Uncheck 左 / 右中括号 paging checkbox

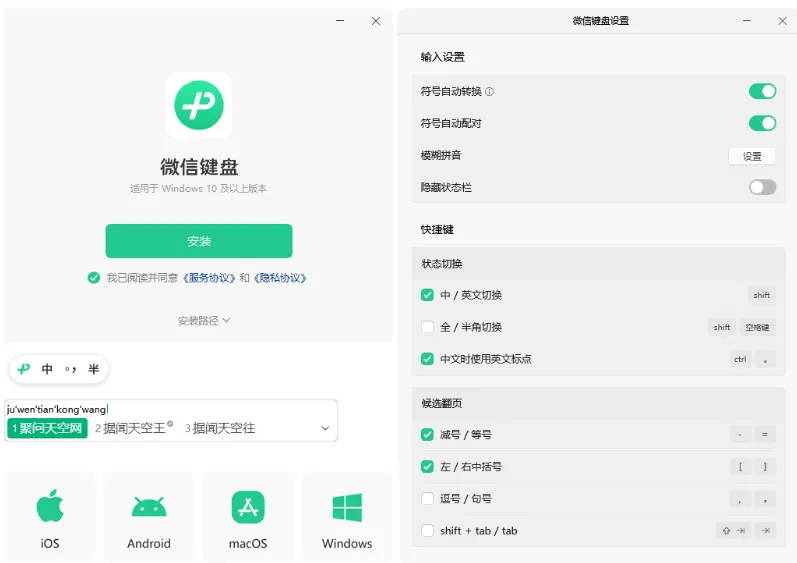click(427, 466)
